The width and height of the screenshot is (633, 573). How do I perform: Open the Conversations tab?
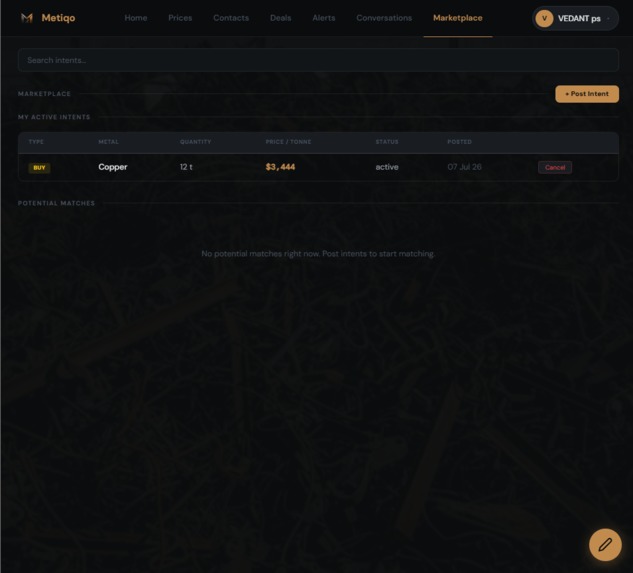pyautogui.click(x=384, y=18)
